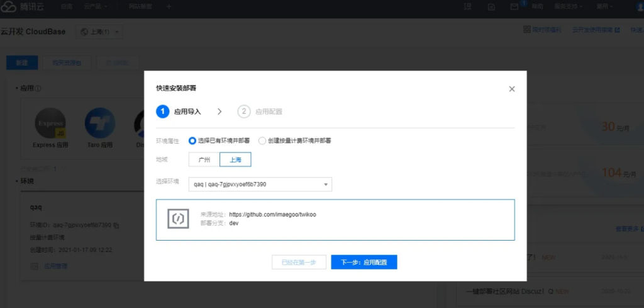644x308 pixels.
Task: Close the 快速安装部署 dialog
Action: [512, 89]
